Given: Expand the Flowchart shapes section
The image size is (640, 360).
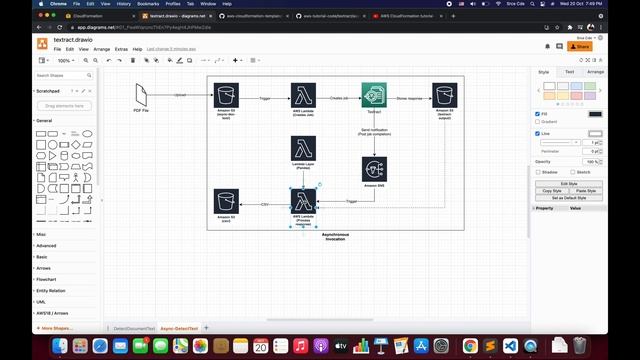Looking at the screenshot, I should pos(46,280).
